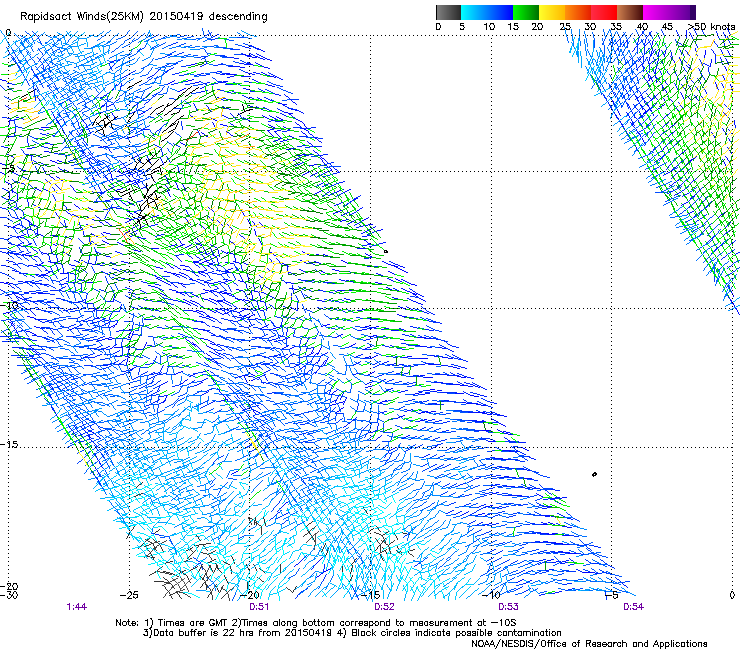The height and width of the screenshot is (650, 740).
Task: Select the note "Data buffer is 22 hrs"
Action: [x=202, y=633]
